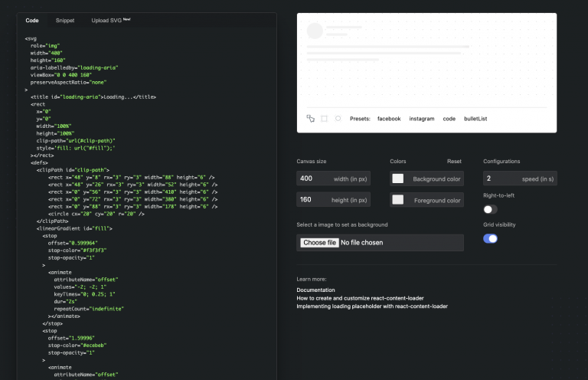This screenshot has width=588, height=380.
Task: Switch to the Snippet tab
Action: tap(65, 20)
